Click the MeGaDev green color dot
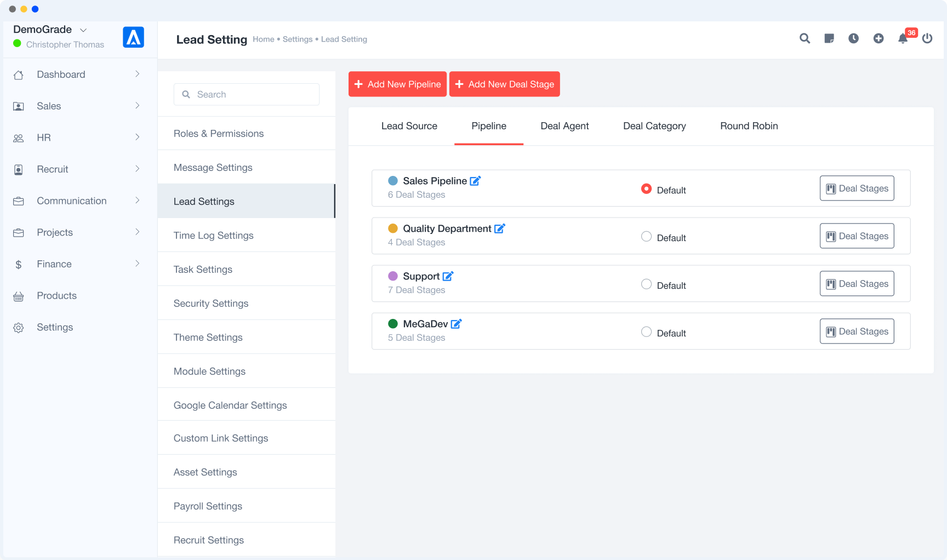This screenshot has width=947, height=560. point(393,324)
